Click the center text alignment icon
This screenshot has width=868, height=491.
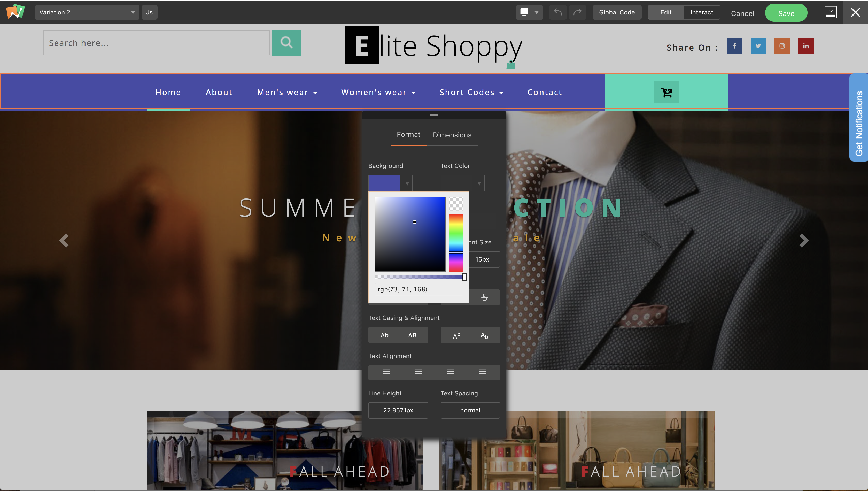click(x=418, y=372)
